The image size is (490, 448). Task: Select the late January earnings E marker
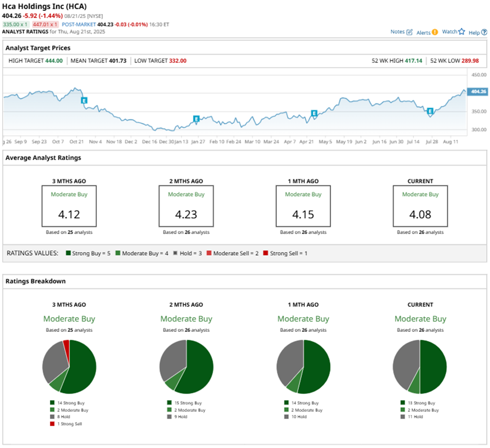(x=196, y=119)
